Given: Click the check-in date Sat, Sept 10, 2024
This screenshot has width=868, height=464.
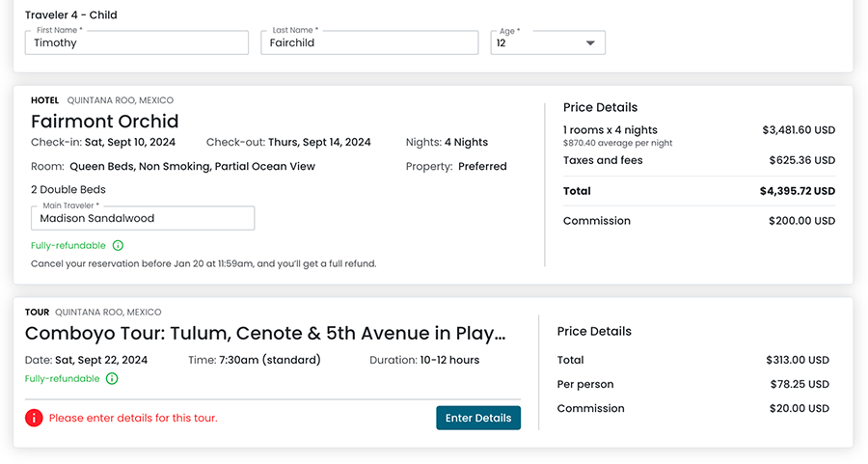Looking at the screenshot, I should pyautogui.click(x=130, y=142).
